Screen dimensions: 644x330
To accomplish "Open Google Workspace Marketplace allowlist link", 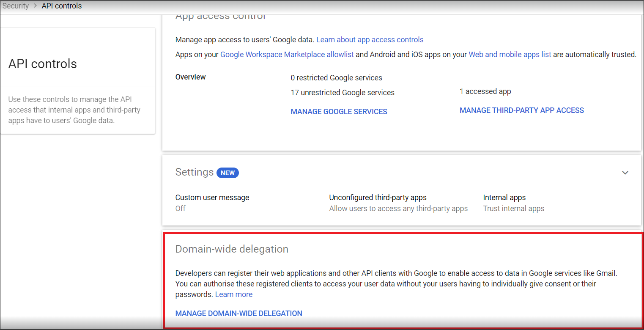I will coord(287,55).
